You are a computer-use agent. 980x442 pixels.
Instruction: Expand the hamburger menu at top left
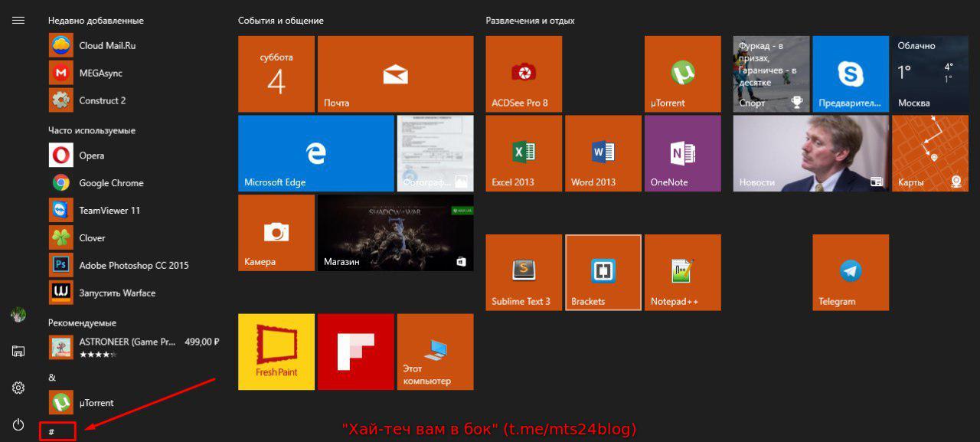[18, 21]
